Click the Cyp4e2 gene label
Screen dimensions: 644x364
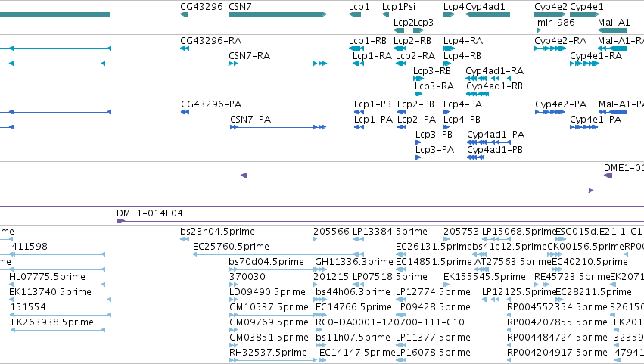point(551,7)
